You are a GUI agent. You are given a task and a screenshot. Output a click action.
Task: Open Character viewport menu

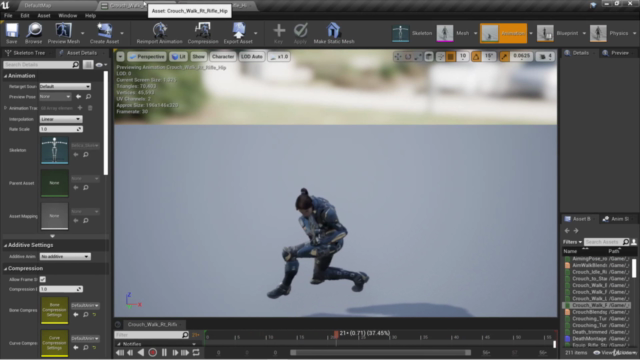[x=223, y=56]
